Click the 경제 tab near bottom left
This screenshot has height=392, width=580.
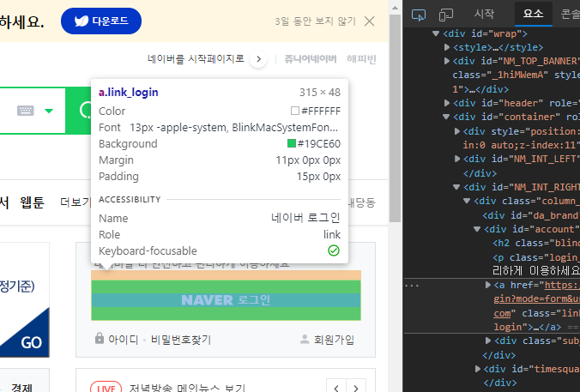point(21,387)
